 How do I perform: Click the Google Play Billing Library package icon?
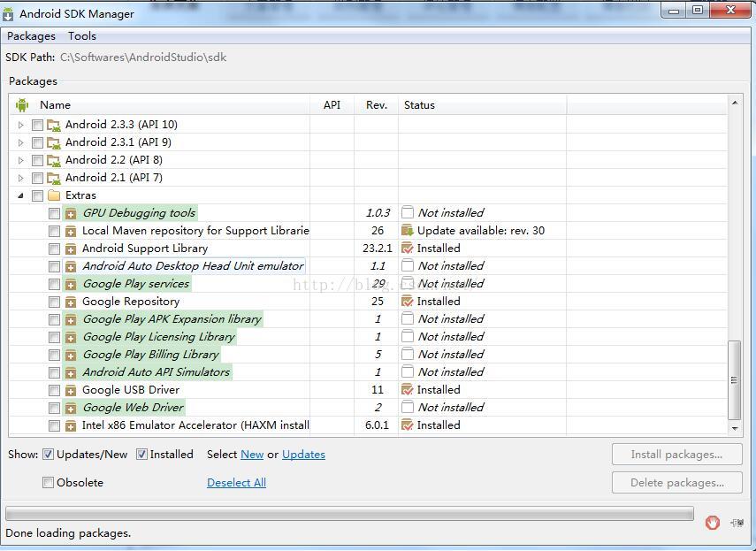click(71, 355)
